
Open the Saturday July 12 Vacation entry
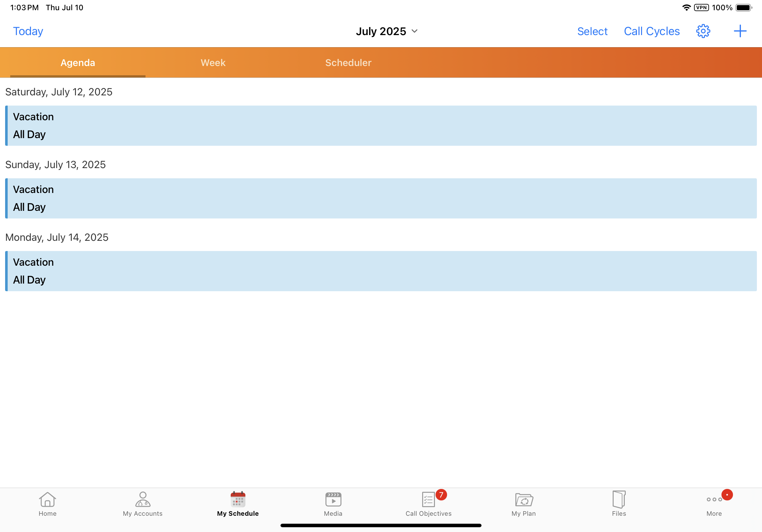click(x=381, y=126)
